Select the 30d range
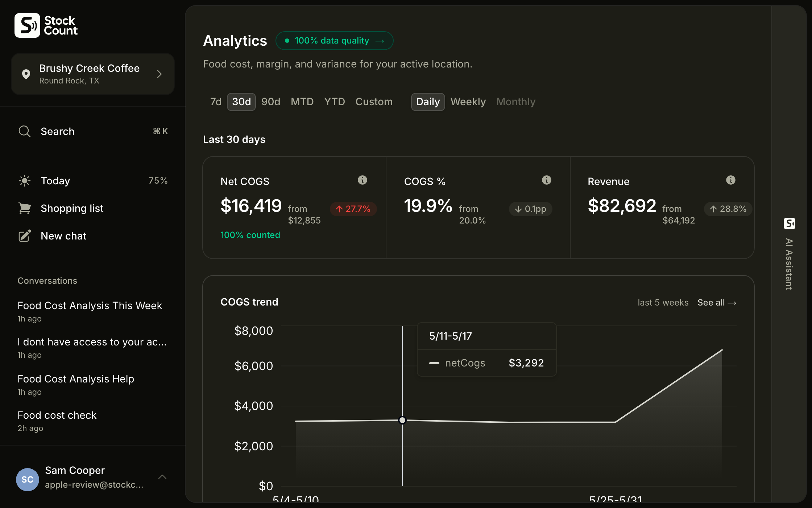This screenshot has width=812, height=508. 241,102
